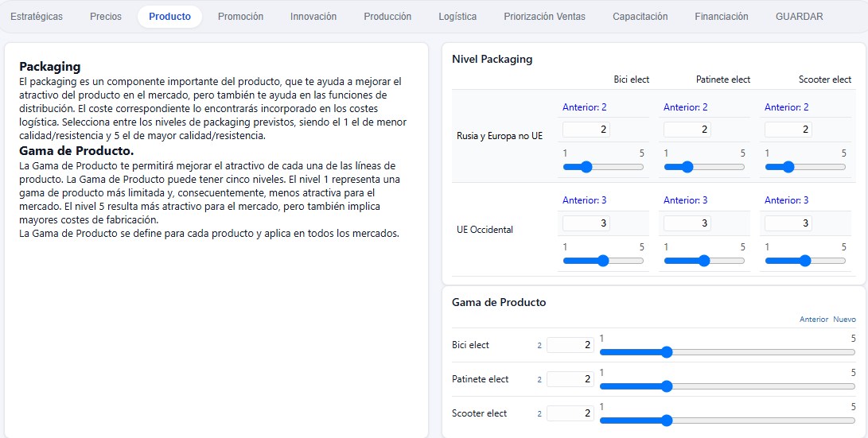Viewport: 868px width, 438px height.
Task: Click UE Occidental Bici elect packaging slider
Action: click(x=603, y=261)
